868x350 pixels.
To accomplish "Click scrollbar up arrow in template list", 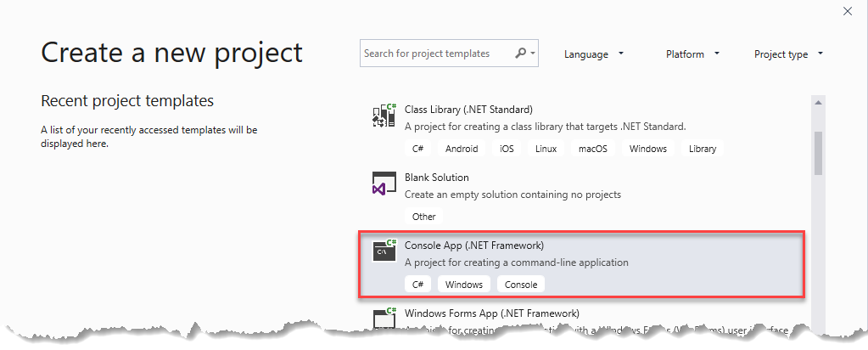I will point(818,103).
